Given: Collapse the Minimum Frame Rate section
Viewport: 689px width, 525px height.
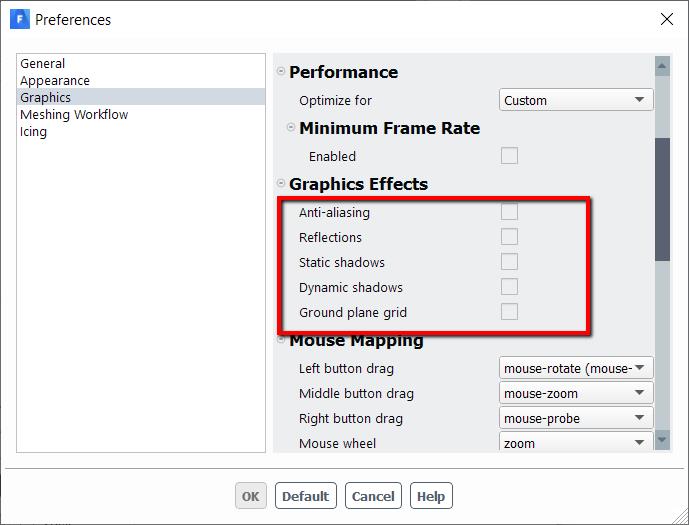Looking at the screenshot, I should [x=291, y=128].
